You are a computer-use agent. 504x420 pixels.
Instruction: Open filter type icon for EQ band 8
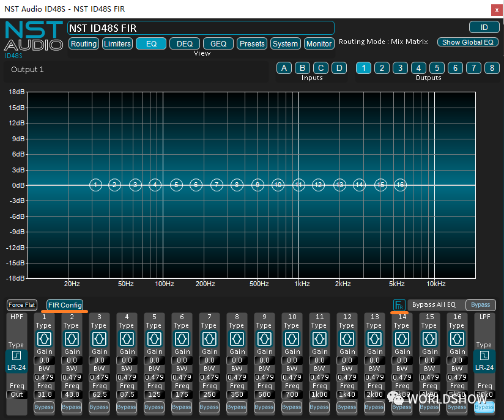[x=237, y=339]
